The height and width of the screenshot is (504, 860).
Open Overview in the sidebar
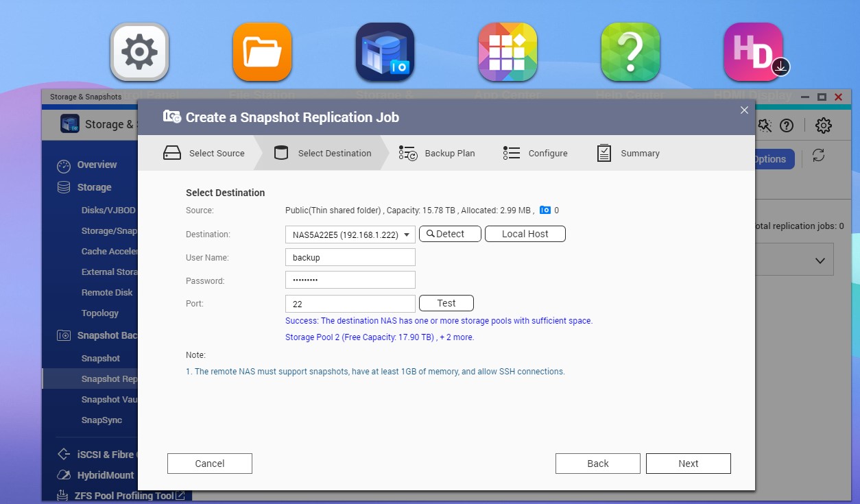[x=97, y=165]
